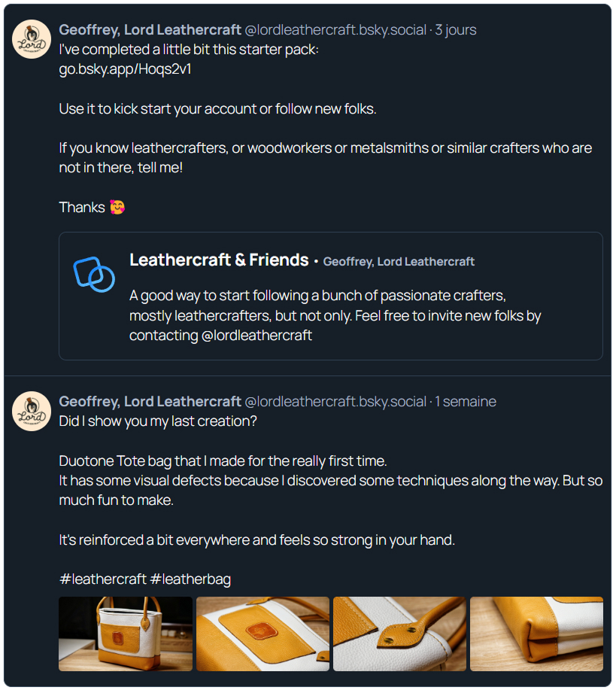Image resolution: width=616 pixels, height=690 pixels.
Task: Click the blue starter pack icon
Action: click(x=94, y=273)
